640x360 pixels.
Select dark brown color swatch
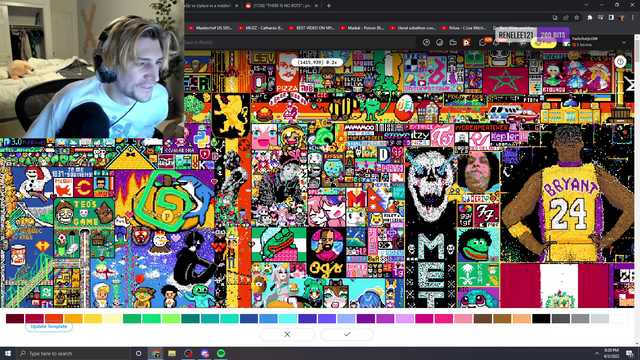(483, 318)
